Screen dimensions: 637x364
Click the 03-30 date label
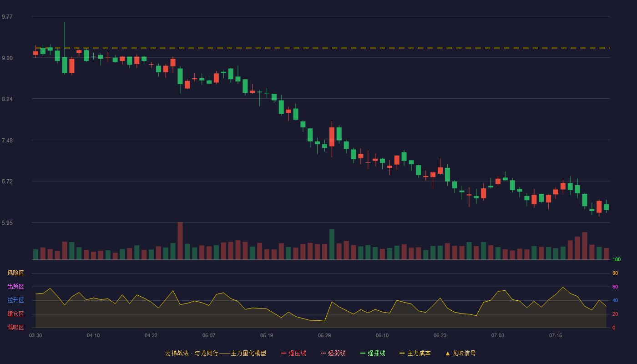pyautogui.click(x=35, y=335)
